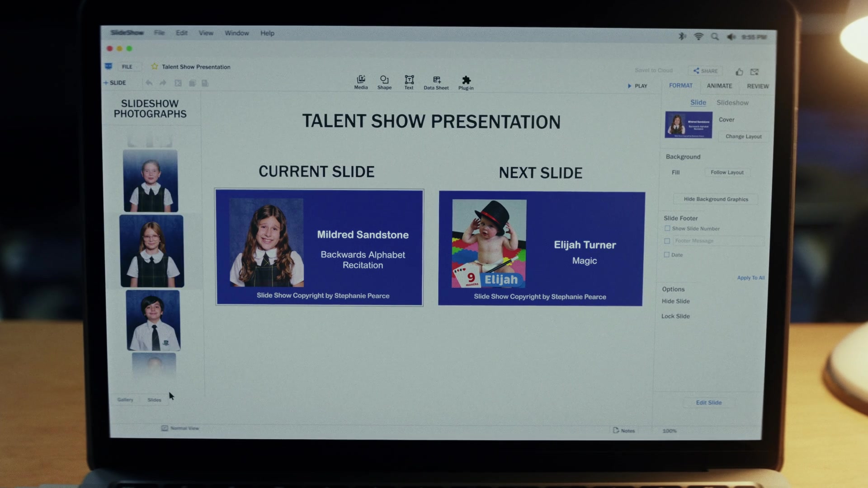868x488 pixels.
Task: Click the blue SlideShow app logo icon
Action: tap(108, 66)
